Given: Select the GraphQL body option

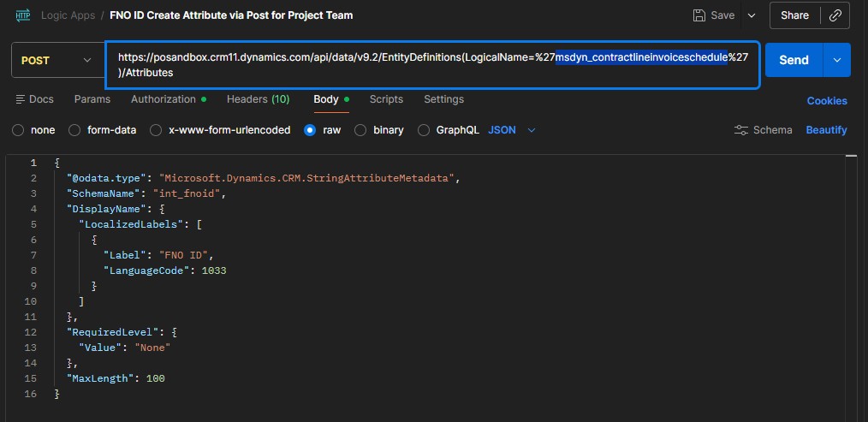Looking at the screenshot, I should point(424,130).
